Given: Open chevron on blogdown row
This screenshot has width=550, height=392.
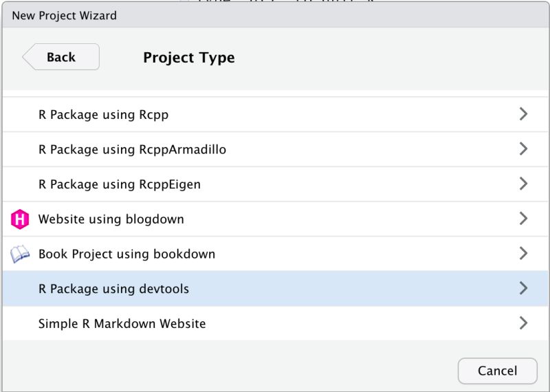Looking at the screenshot, I should [523, 218].
